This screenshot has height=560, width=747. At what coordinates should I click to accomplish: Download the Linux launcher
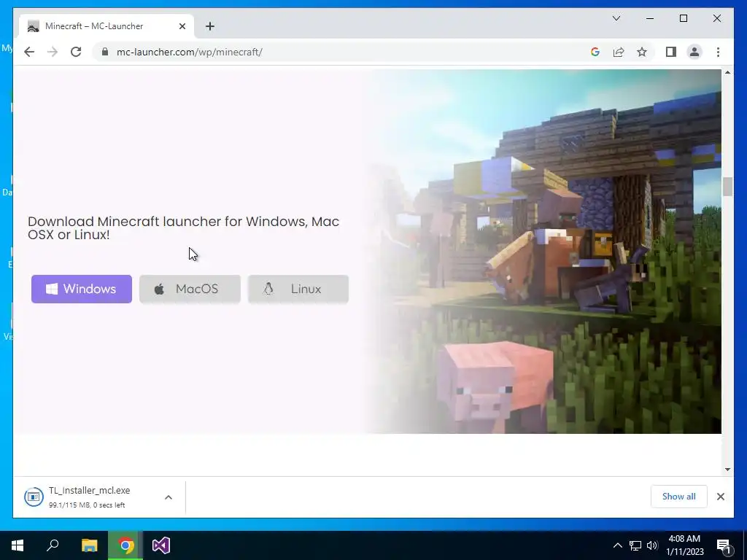point(298,289)
